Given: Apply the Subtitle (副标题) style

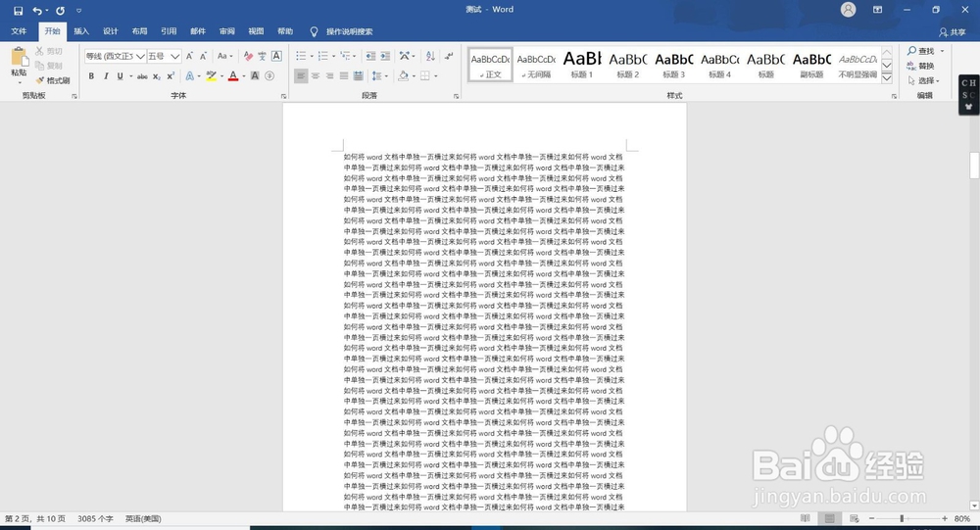Looking at the screenshot, I should (811, 65).
